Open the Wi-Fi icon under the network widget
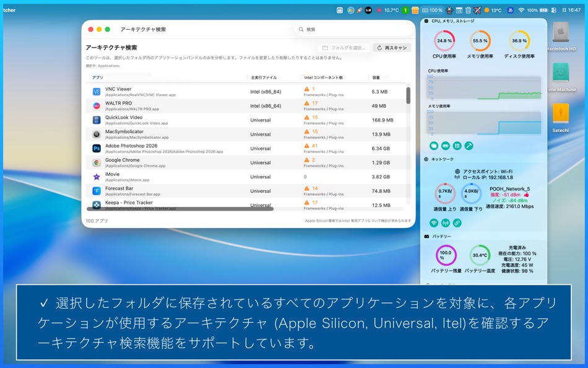The height and width of the screenshot is (368, 588). [433, 222]
